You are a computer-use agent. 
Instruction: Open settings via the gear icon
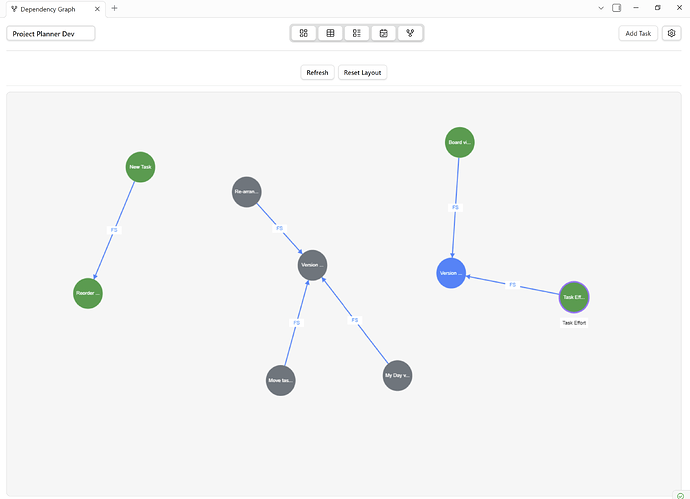point(671,33)
